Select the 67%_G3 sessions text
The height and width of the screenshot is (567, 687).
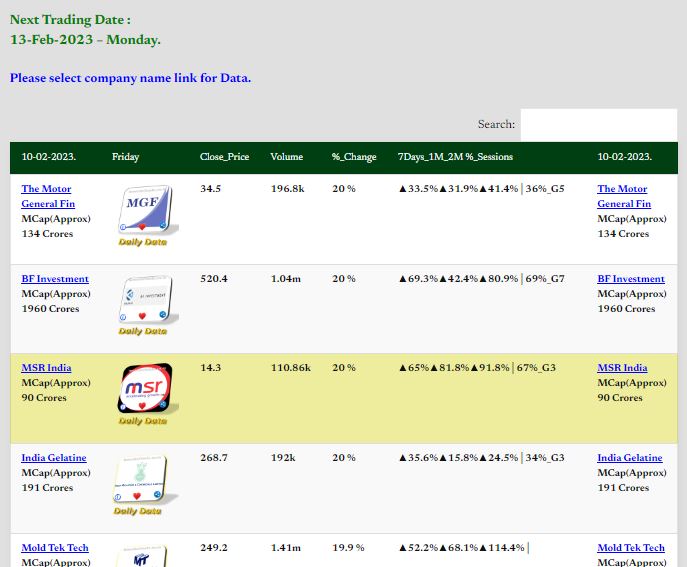coord(536,368)
